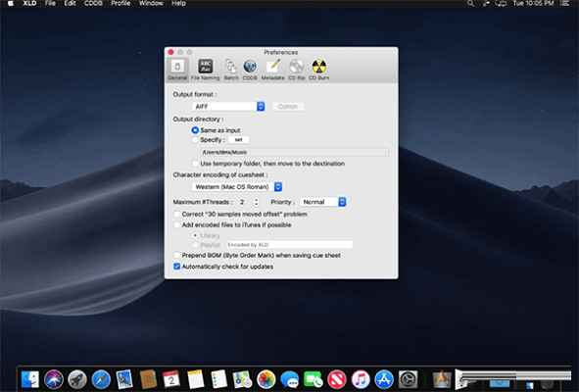Click the menu bar clock
The height and width of the screenshot is (392, 579).
(x=533, y=3)
